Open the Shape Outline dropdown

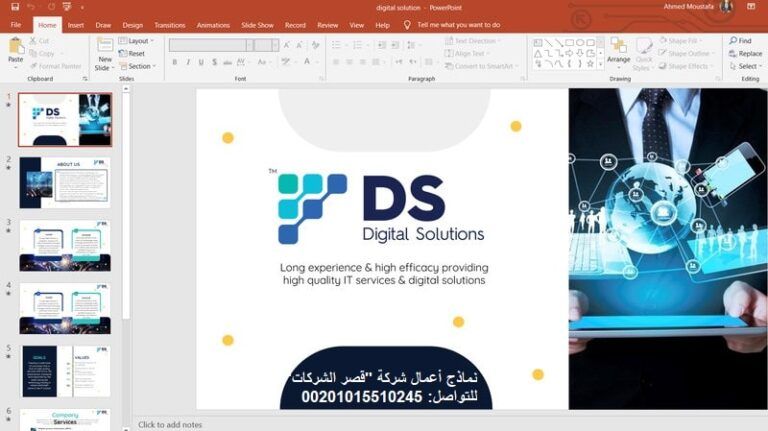click(687, 53)
